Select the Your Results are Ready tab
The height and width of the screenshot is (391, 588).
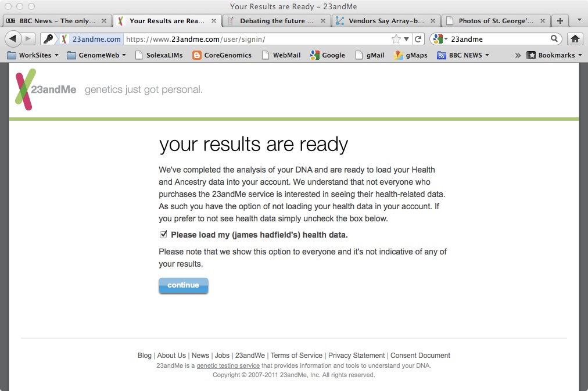pos(167,21)
